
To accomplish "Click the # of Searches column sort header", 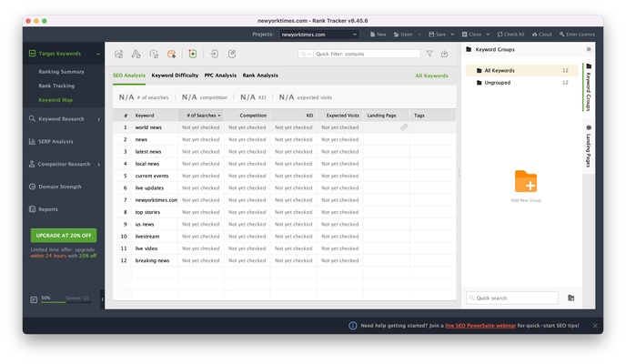I will tap(201, 116).
